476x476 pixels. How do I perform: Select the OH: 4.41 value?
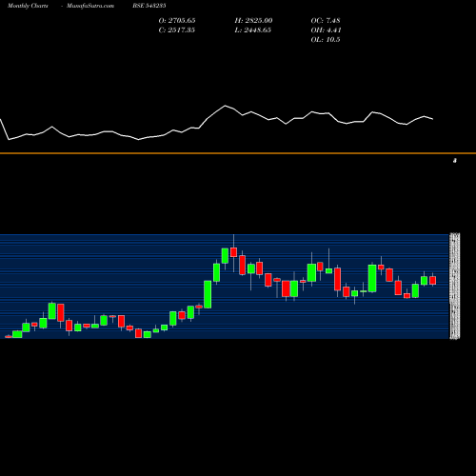tap(326, 30)
